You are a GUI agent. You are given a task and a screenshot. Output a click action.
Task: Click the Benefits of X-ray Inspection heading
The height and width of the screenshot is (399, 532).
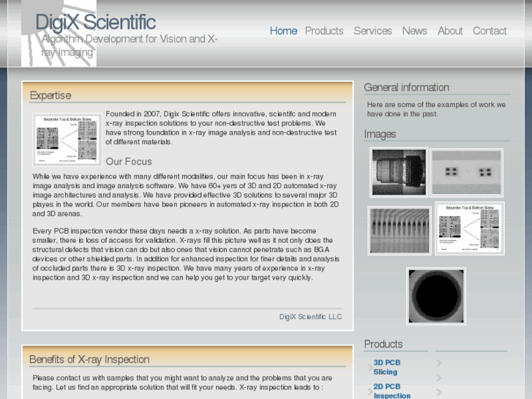[89, 359]
